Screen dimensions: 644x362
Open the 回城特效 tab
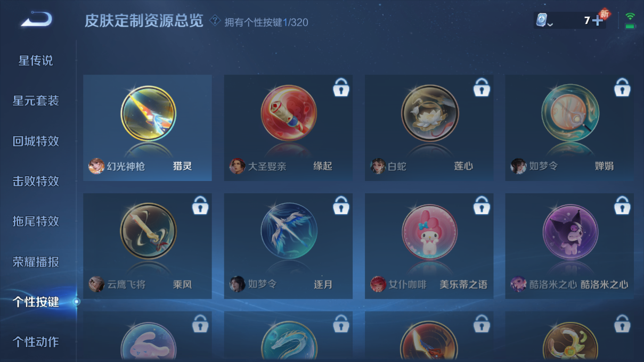pyautogui.click(x=36, y=141)
